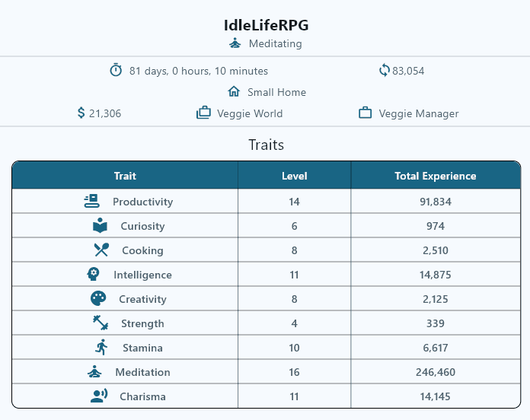Screen dimensions: 530x420
Task: Click the Creativity palette icon
Action: [98, 298]
